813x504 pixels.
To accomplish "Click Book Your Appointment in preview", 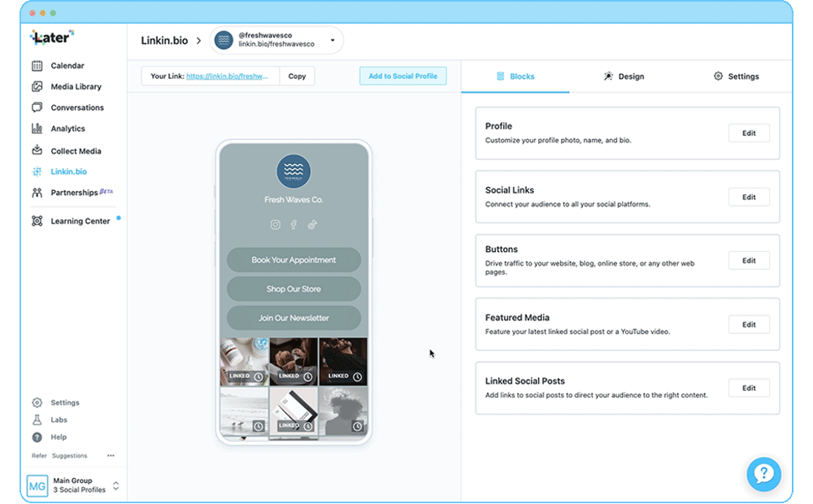I will click(293, 260).
